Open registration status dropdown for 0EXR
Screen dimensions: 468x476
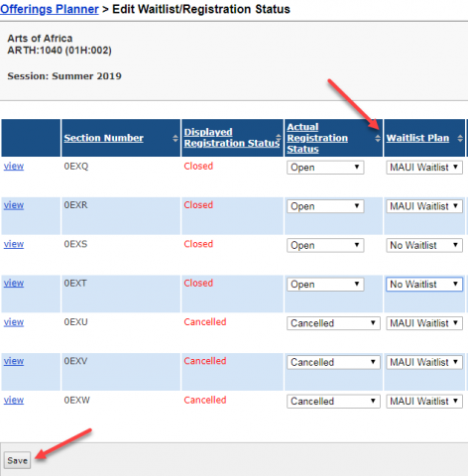point(325,206)
